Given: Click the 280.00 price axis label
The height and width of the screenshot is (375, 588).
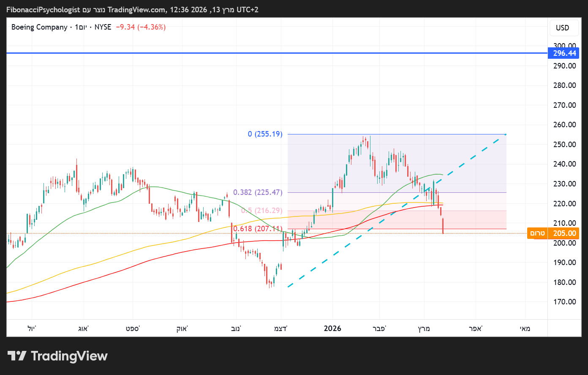Looking at the screenshot, I should [565, 85].
